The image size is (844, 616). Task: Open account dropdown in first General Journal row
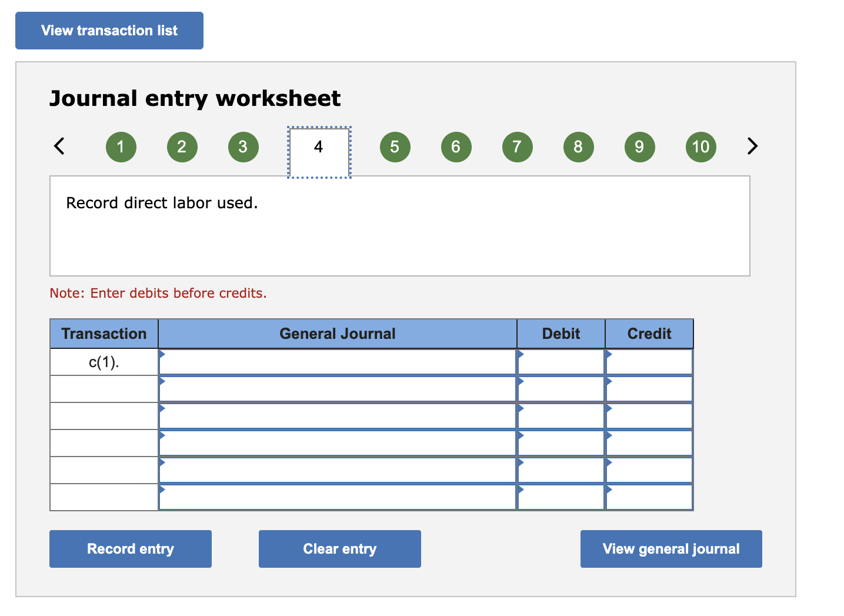click(x=337, y=361)
